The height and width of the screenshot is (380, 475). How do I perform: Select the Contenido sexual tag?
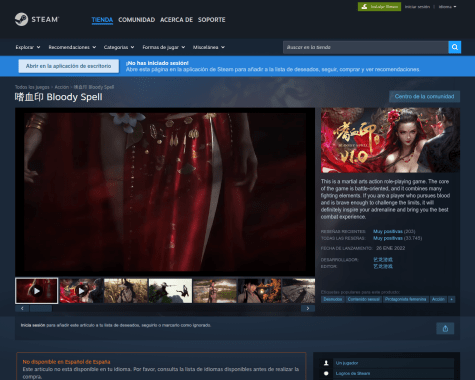pyautogui.click(x=364, y=299)
